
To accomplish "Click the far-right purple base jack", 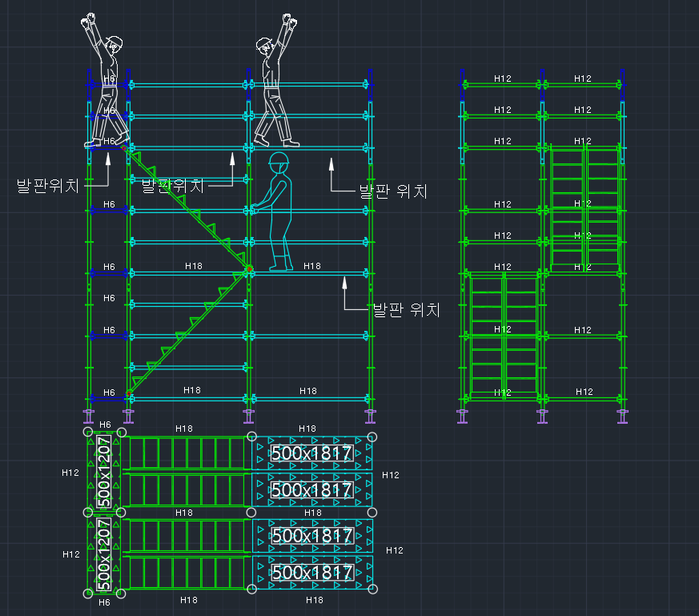I will tap(622, 417).
